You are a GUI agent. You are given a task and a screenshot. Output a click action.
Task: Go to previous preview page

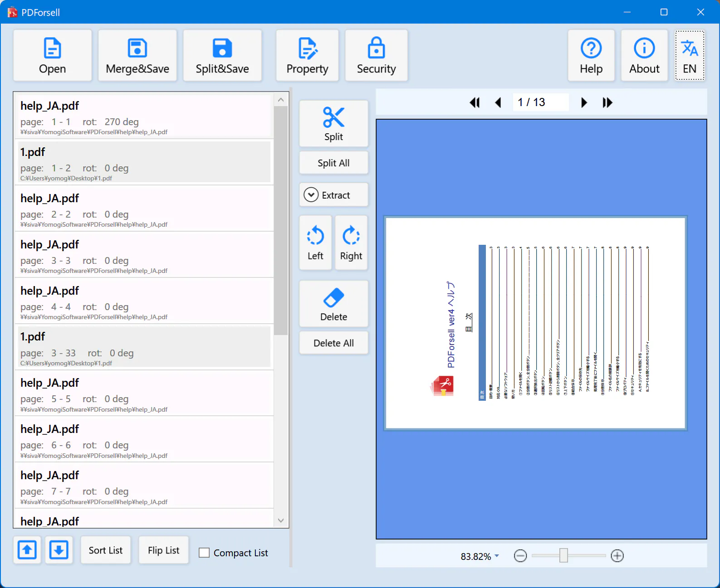[x=498, y=102]
